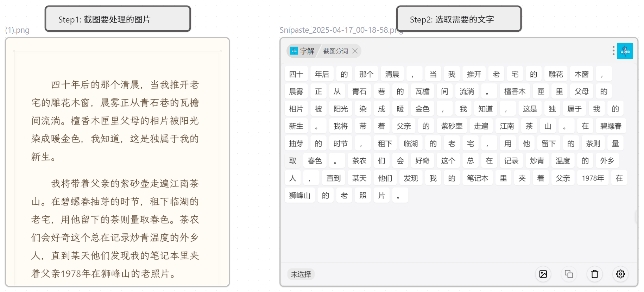
Task: Click the image icon in bottom toolbar
Action: pos(543,274)
